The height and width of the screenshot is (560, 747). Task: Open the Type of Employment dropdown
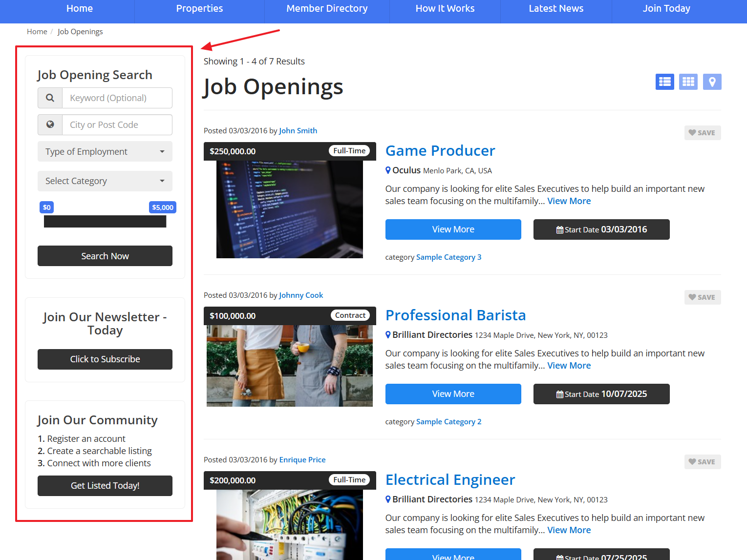coord(105,151)
